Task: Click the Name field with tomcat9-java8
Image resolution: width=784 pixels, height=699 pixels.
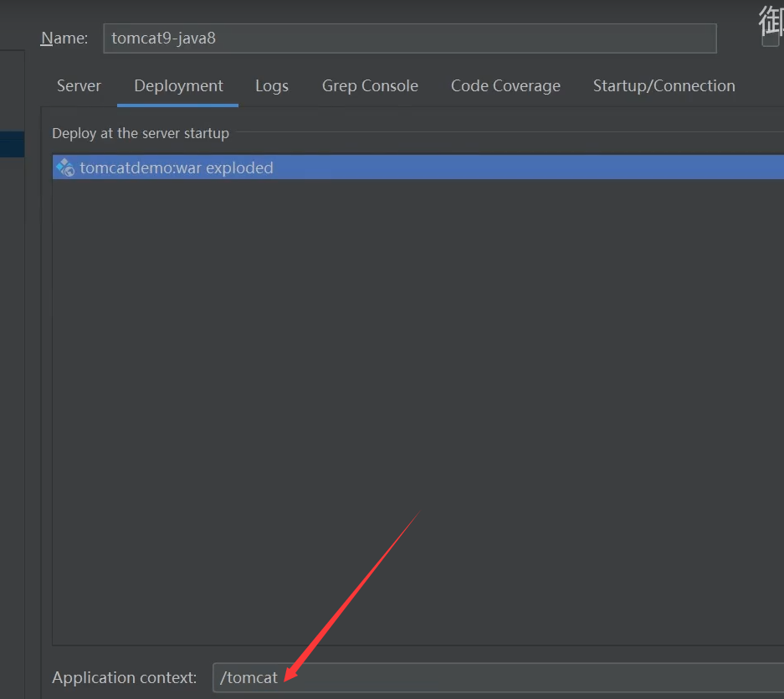Action: pyautogui.click(x=410, y=38)
